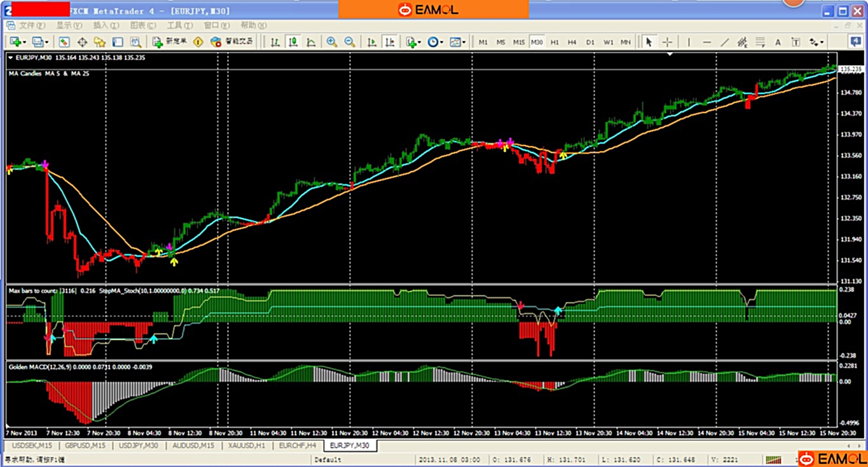Open the 工具(T) menu

pyautogui.click(x=179, y=25)
